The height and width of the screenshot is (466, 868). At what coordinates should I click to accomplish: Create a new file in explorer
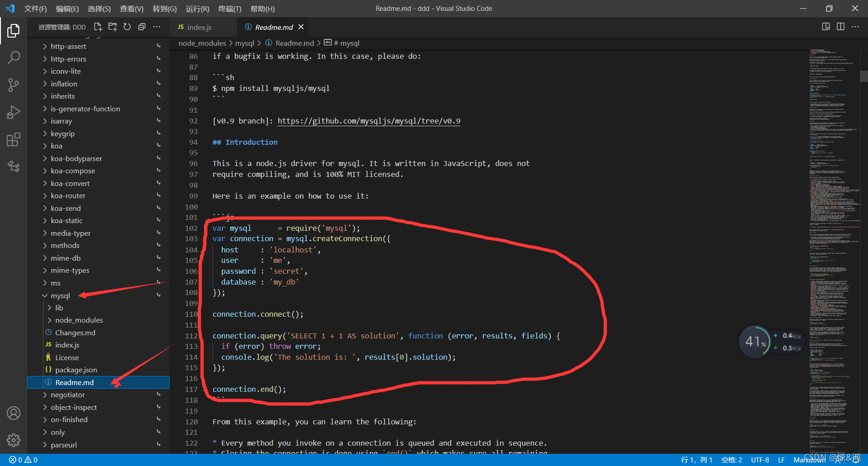click(98, 27)
